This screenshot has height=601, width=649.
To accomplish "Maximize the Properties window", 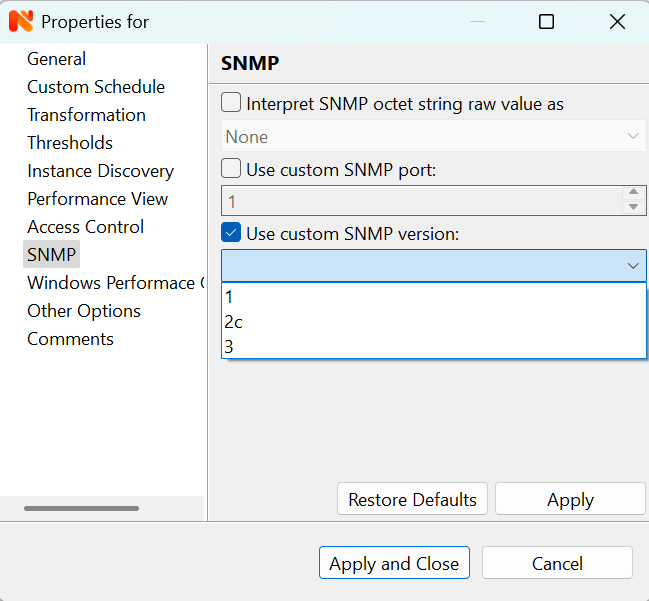I will click(x=546, y=22).
